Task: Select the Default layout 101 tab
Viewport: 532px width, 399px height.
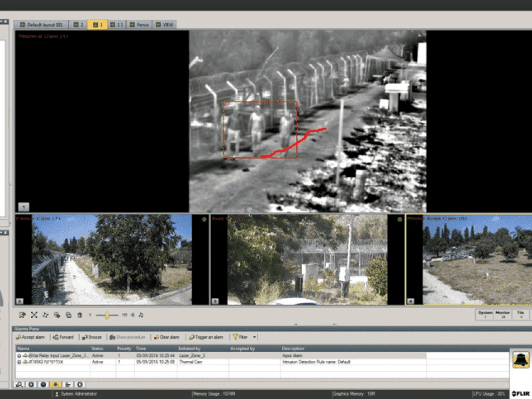Action: pos(43,24)
